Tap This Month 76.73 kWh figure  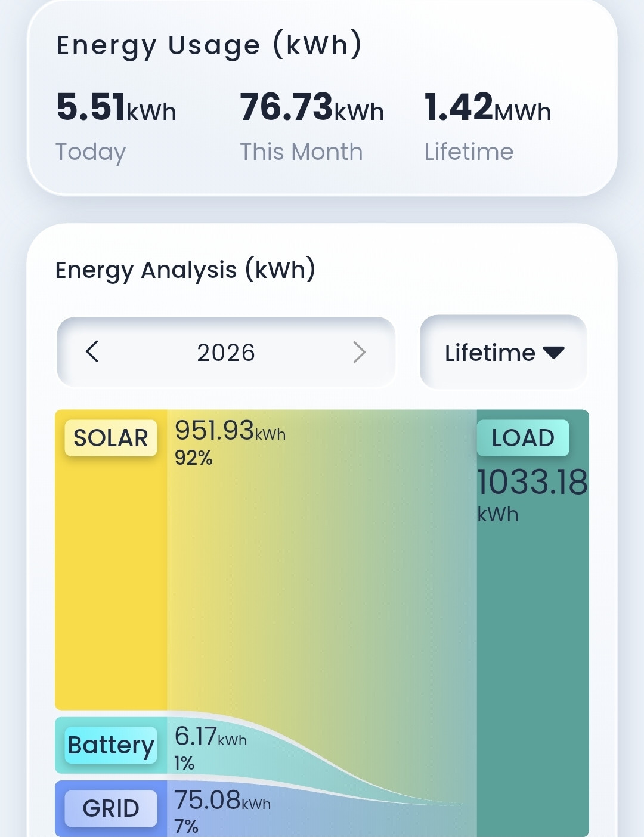tap(312, 107)
